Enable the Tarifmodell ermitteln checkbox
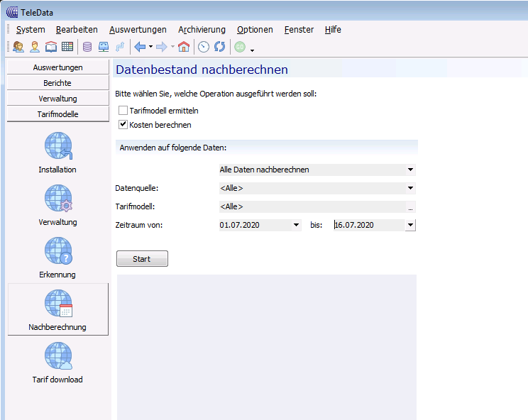 123,111
